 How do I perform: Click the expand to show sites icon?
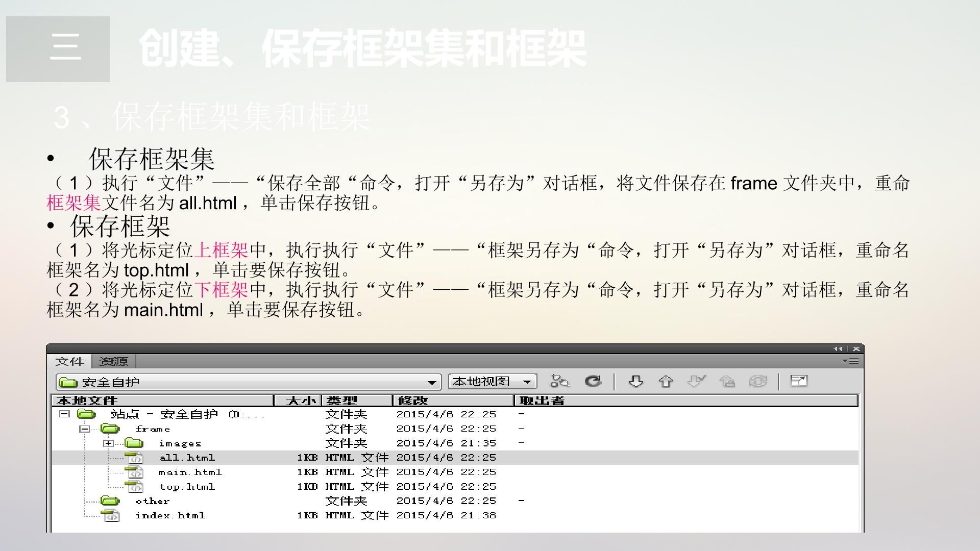point(799,381)
